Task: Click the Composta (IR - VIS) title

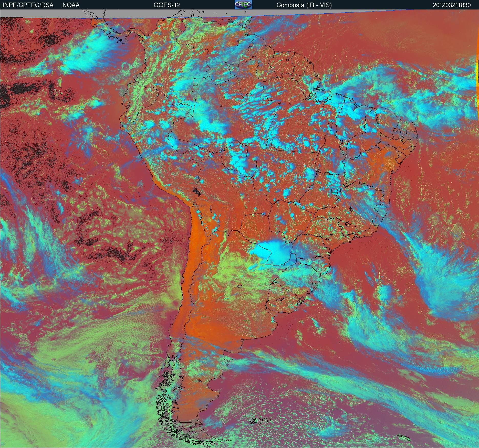Action: (304, 5)
